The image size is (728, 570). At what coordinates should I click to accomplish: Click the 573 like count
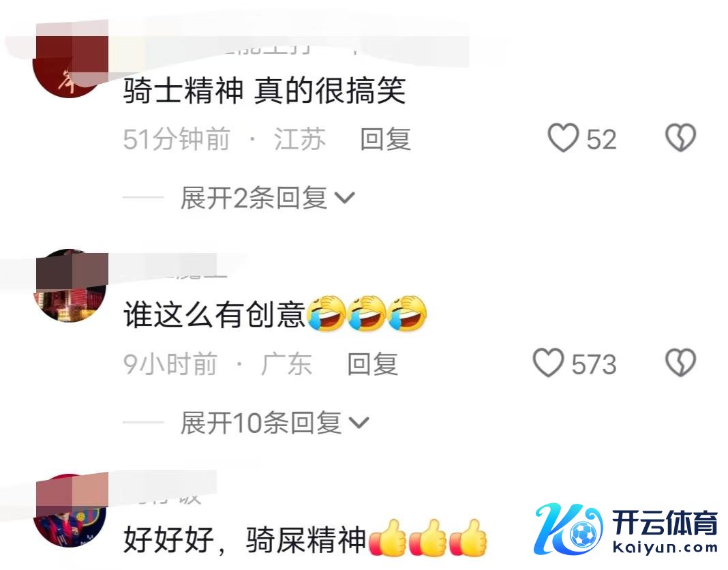[x=594, y=363]
